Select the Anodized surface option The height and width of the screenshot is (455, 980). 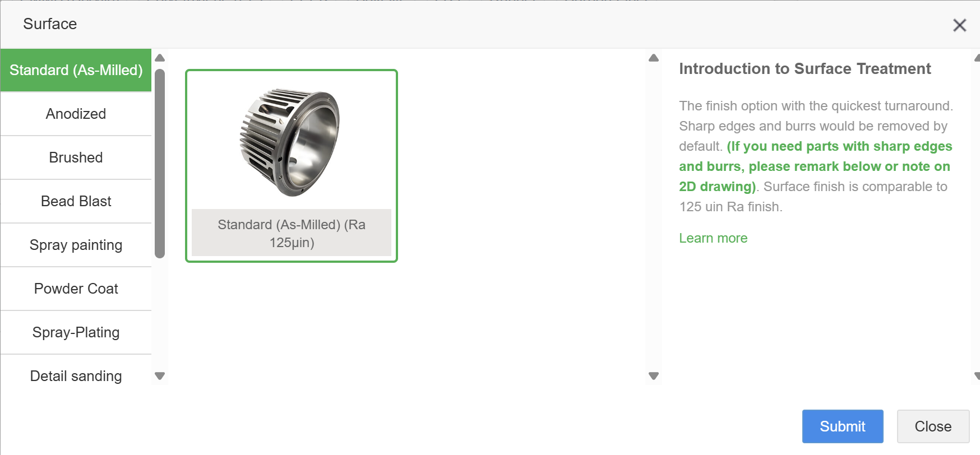click(76, 114)
